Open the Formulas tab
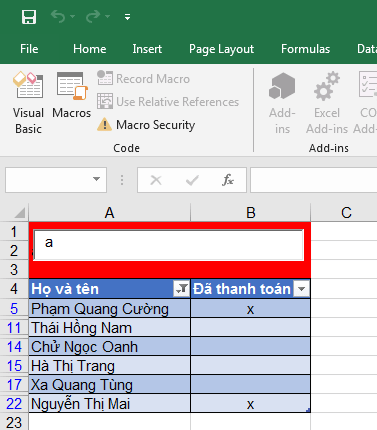The width and height of the screenshot is (377, 430). coord(305,49)
